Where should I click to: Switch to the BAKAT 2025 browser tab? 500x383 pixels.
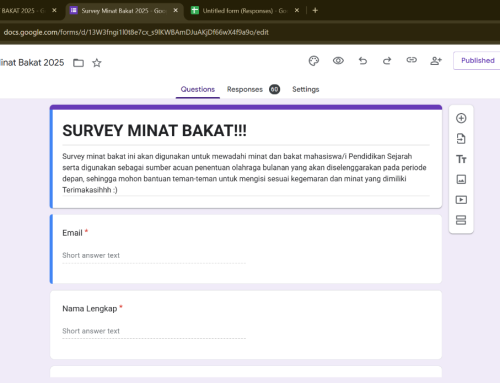23,11
